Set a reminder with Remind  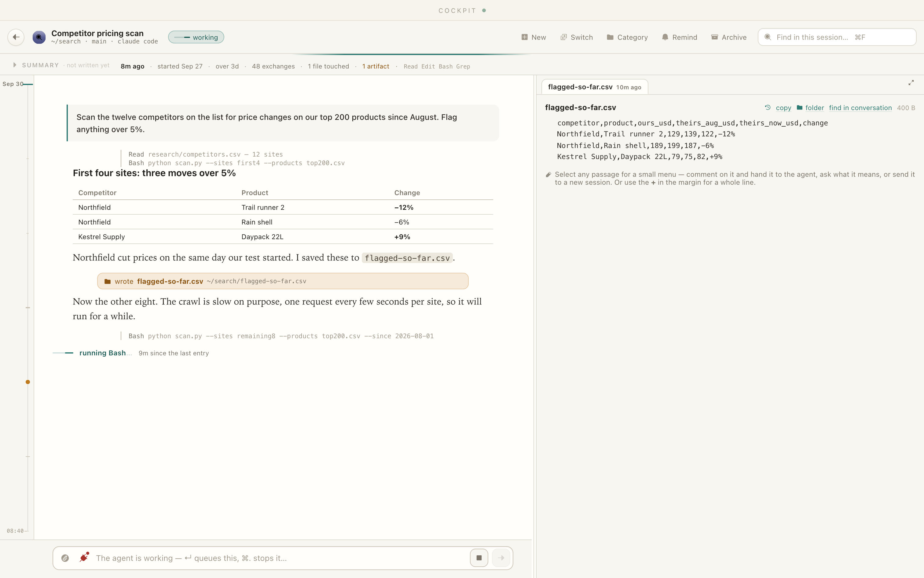pos(679,37)
